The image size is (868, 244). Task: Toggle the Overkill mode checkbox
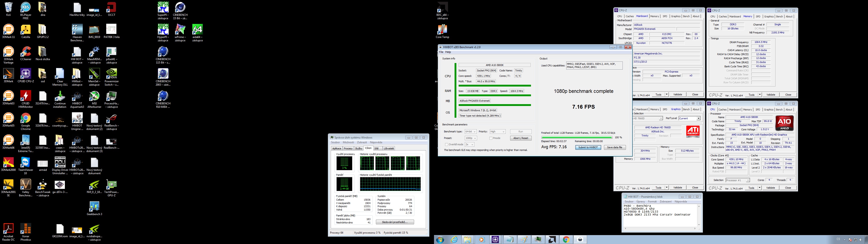pyautogui.click(x=446, y=145)
